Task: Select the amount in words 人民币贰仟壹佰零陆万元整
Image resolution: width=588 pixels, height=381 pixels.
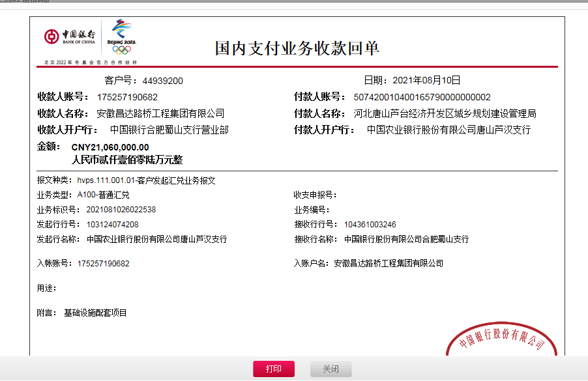Action: [x=127, y=159]
